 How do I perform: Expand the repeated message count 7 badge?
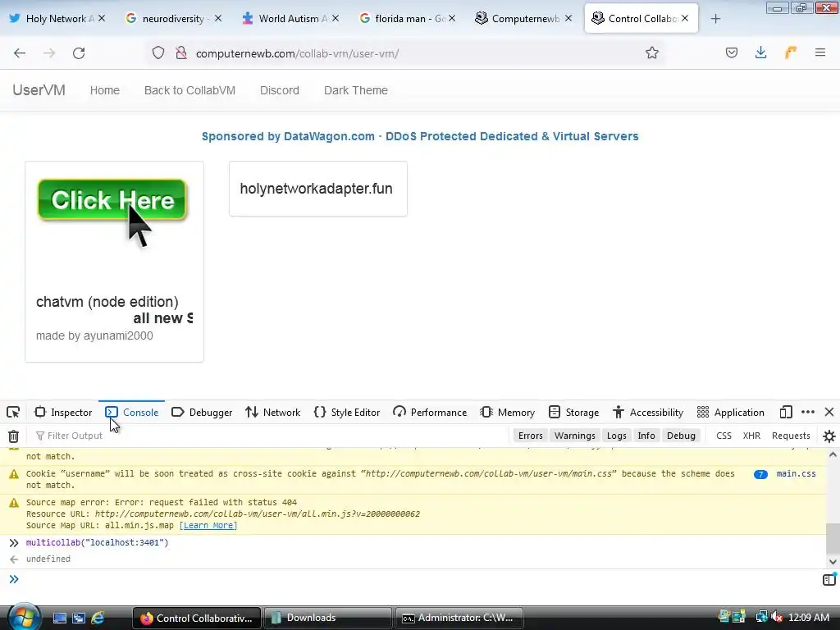(x=760, y=474)
